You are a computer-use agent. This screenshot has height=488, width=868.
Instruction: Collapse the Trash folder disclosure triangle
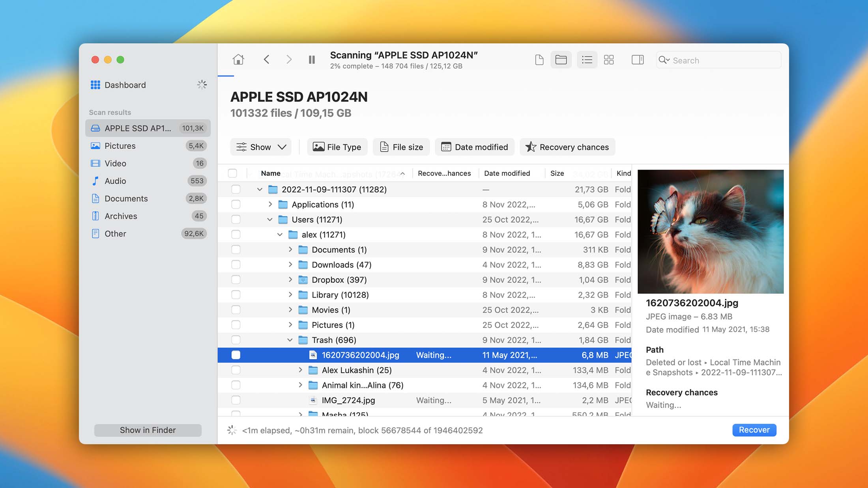(x=291, y=340)
